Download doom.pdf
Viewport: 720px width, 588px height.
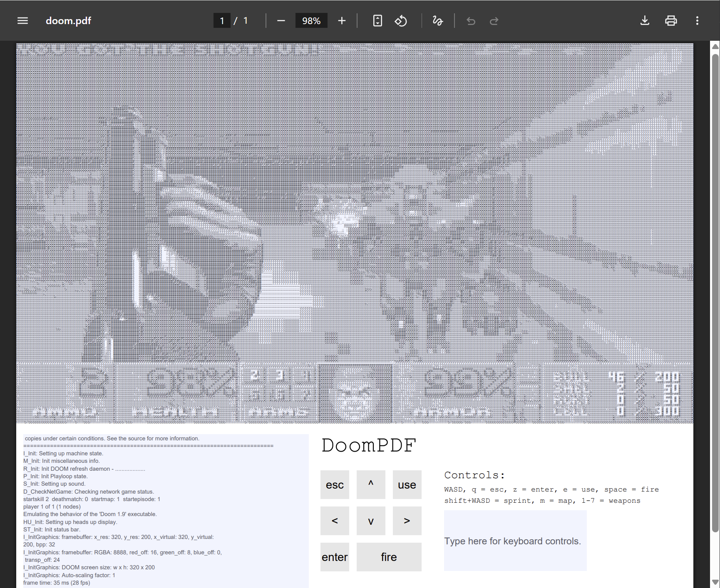(x=645, y=20)
